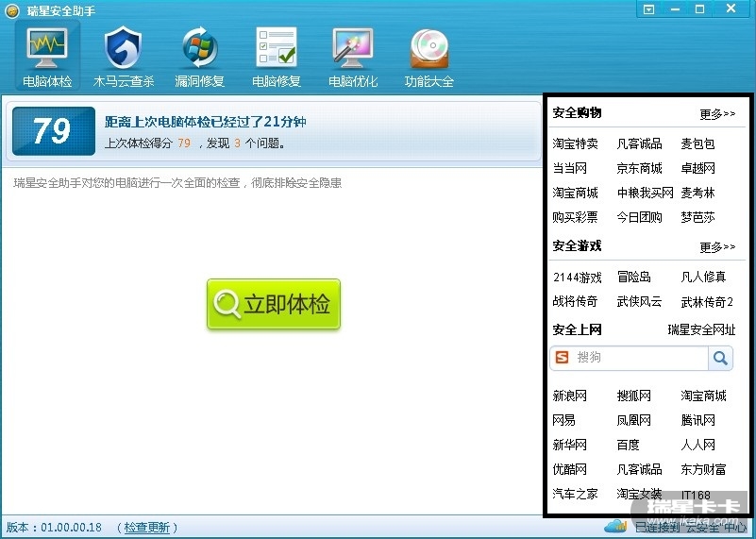
Task: Open the 今日团购 link
Action: point(639,217)
